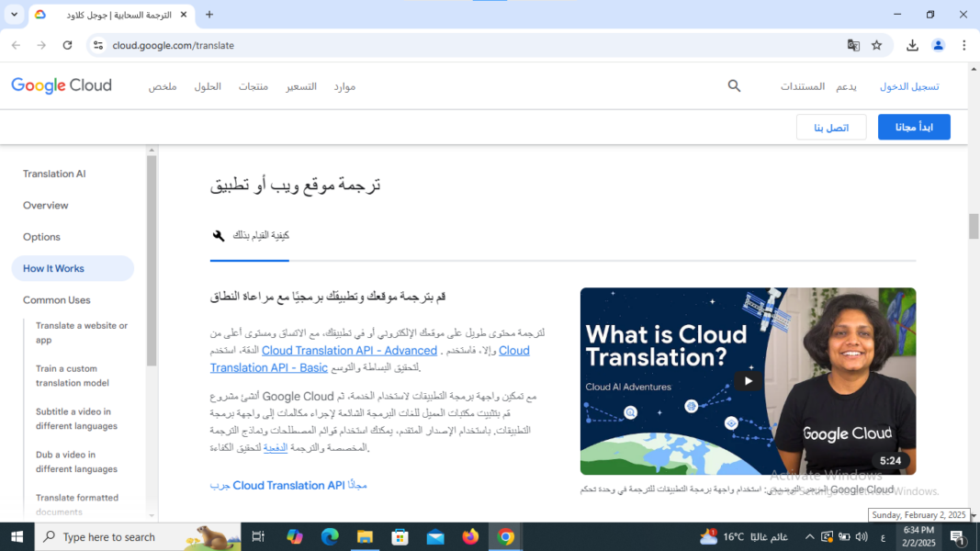
Task: Expand the tab search dropdown arrow
Action: 14,15
